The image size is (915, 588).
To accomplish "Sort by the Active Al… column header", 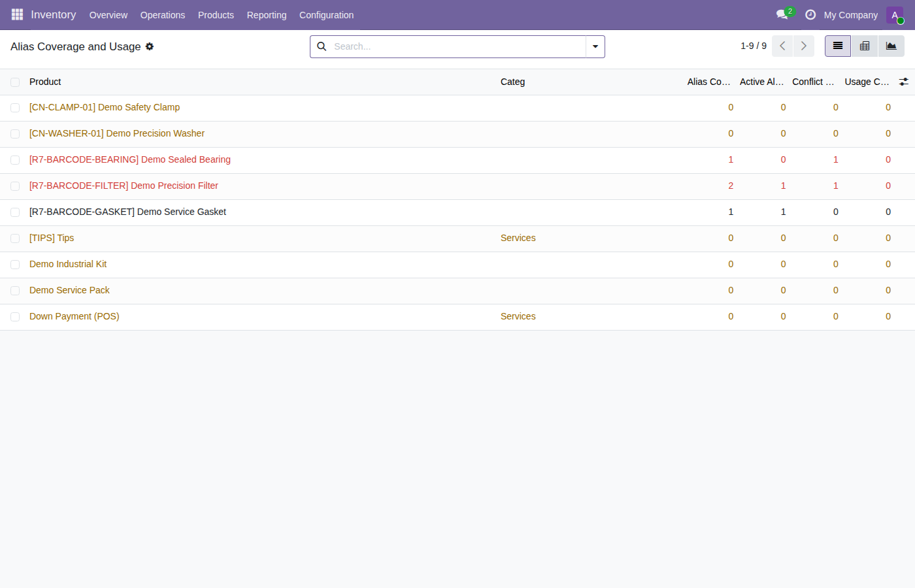I will point(761,82).
